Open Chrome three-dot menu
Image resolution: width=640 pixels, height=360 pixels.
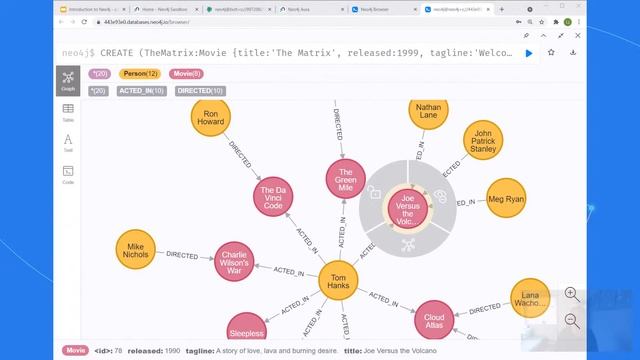coord(579,22)
